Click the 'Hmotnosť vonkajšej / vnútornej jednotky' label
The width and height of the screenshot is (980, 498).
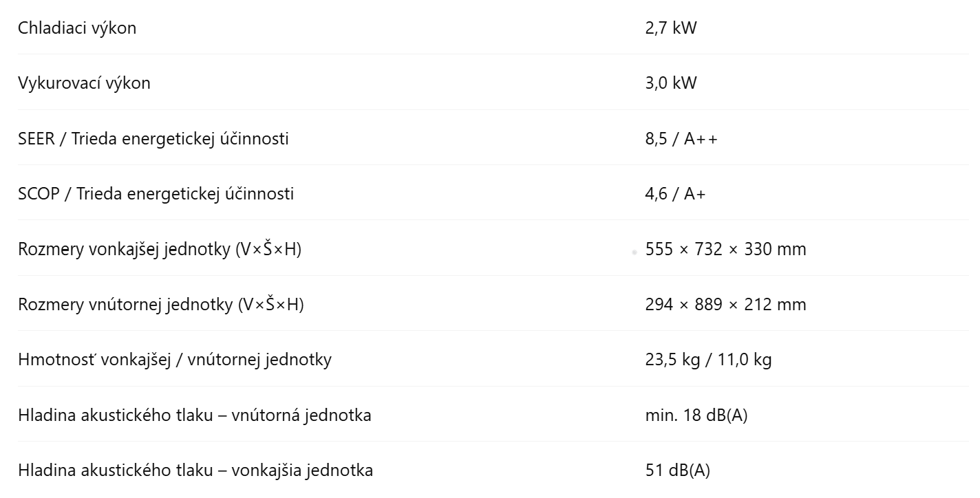(175, 360)
